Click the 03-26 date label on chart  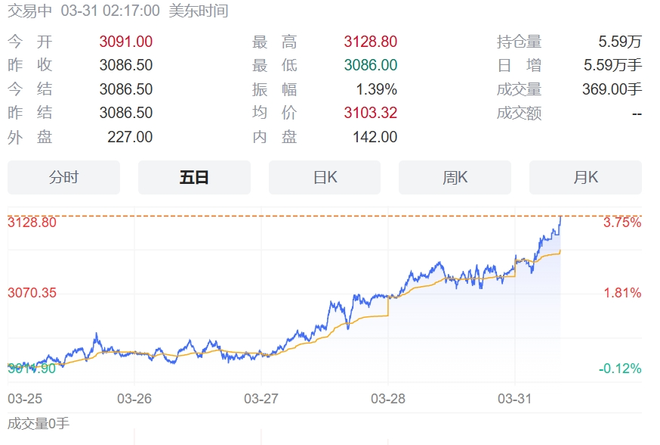click(135, 398)
